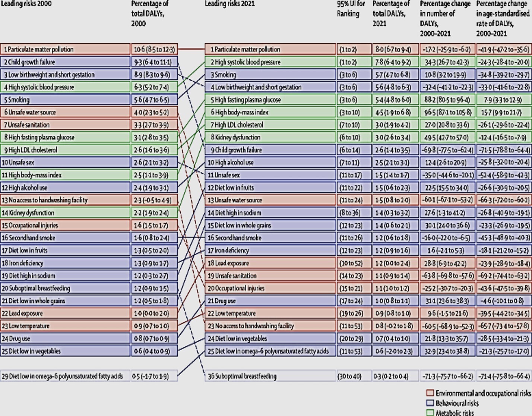Select the ranking interval "(30 to 40)"
The height and width of the screenshot is (416, 532).
click(x=354, y=376)
